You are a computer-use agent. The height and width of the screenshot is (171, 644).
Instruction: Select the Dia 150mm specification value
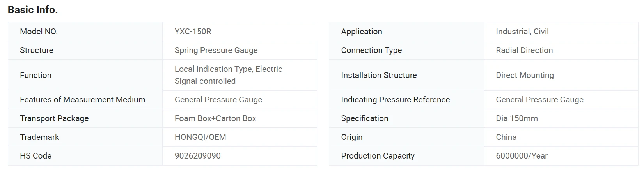coord(516,118)
